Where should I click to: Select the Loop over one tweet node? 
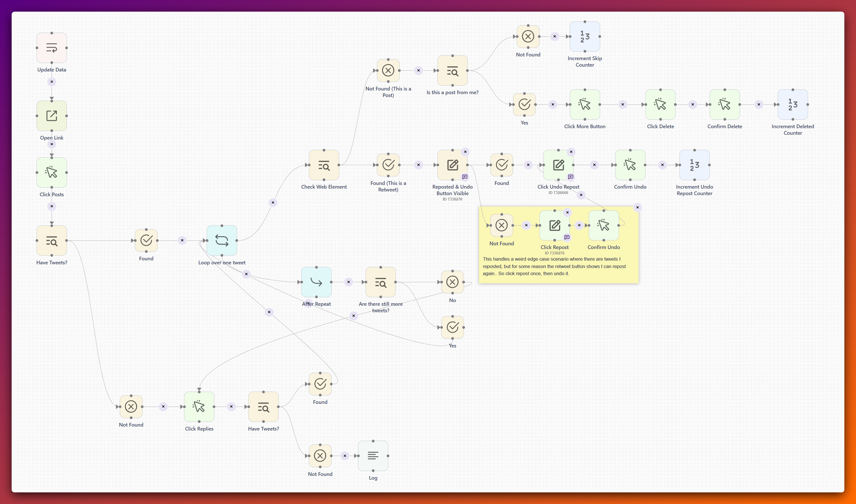222,241
